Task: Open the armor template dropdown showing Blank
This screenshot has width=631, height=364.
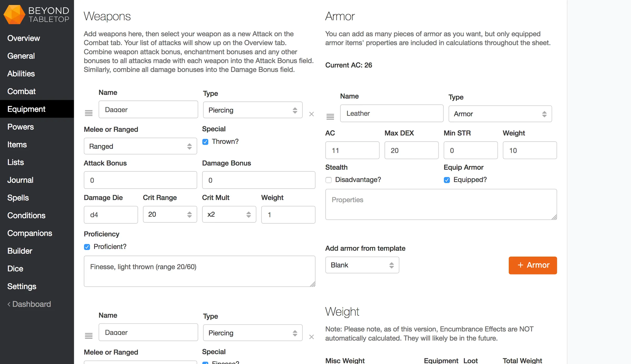Action: pos(362,265)
